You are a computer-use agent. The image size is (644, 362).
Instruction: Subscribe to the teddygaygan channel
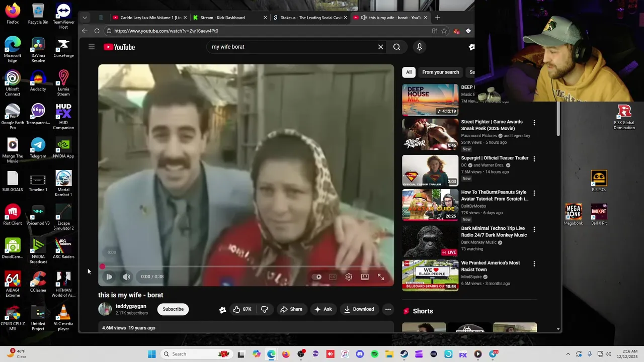click(x=173, y=309)
